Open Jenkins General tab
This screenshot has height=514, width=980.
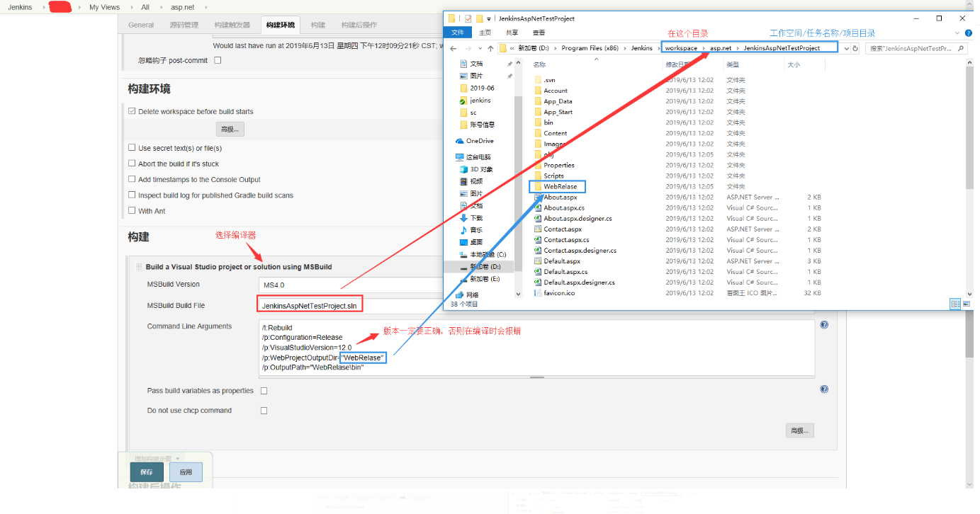[141, 25]
